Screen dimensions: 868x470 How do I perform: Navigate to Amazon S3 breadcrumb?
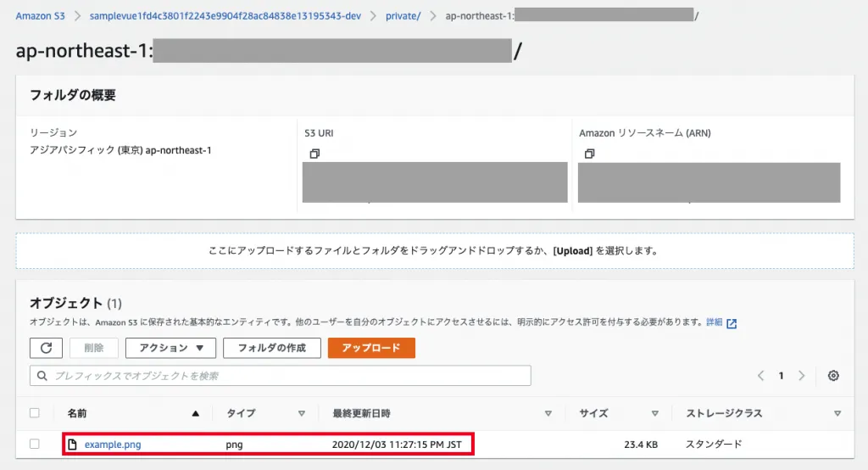(x=40, y=16)
